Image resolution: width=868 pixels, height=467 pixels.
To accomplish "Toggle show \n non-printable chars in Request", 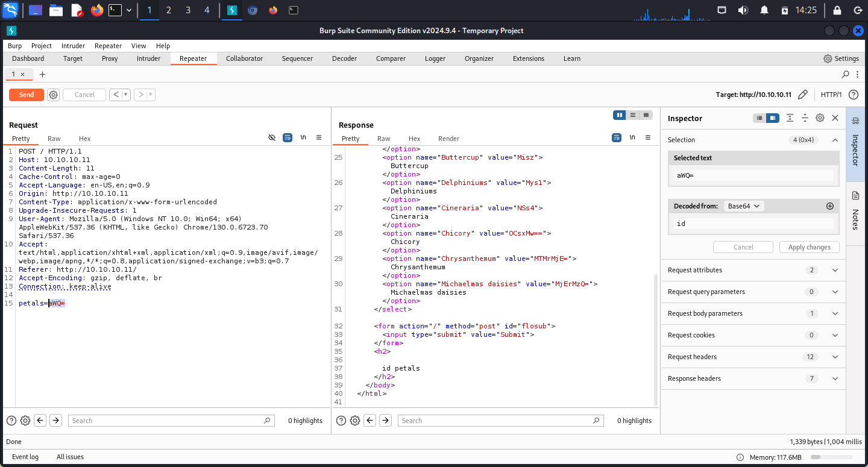I will [x=303, y=138].
